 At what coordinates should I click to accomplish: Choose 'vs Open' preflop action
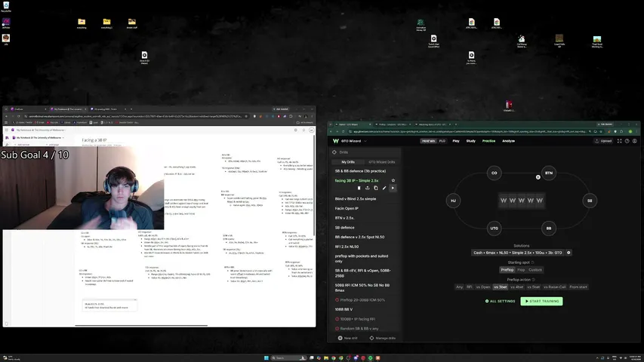pos(483,287)
